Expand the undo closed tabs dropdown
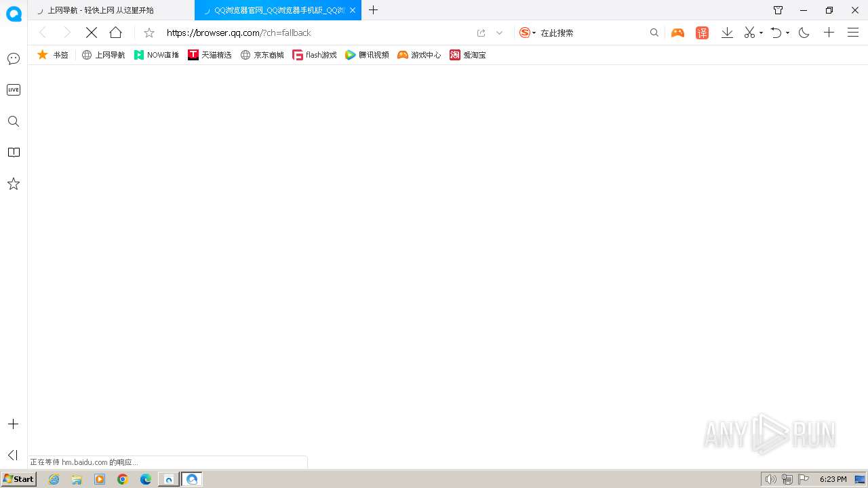The height and width of the screenshot is (488, 868). 787,33
